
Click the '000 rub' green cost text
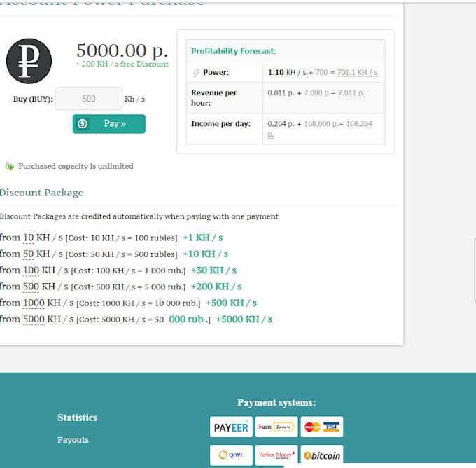point(185,319)
